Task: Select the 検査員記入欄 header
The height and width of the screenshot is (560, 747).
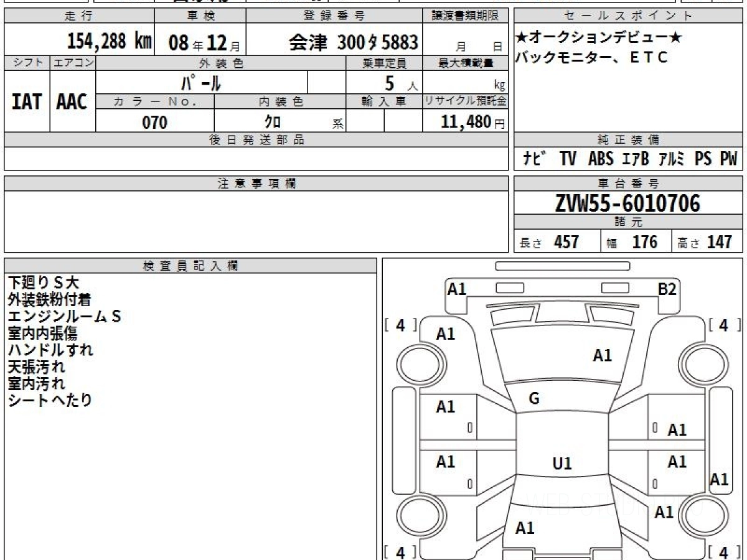Action: pyautogui.click(x=190, y=265)
